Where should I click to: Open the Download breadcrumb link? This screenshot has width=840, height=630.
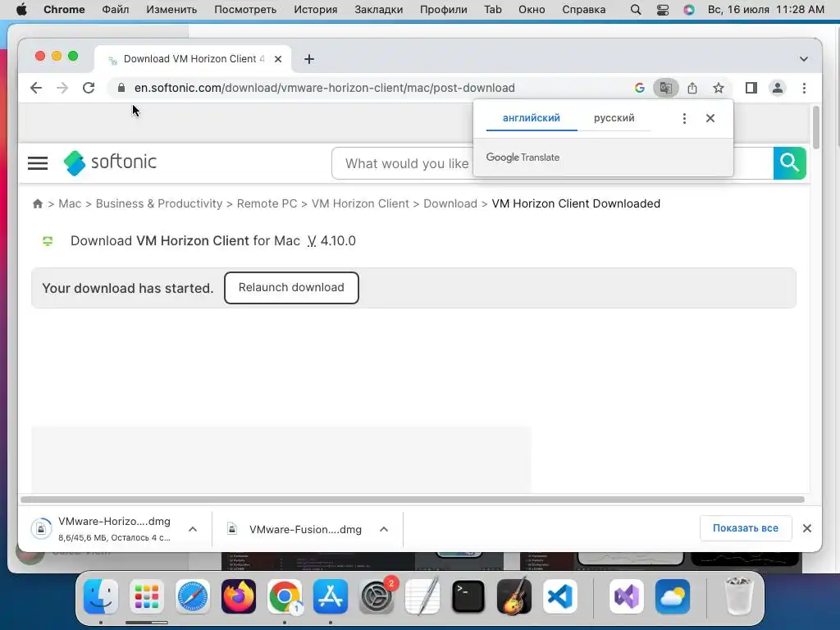click(450, 203)
